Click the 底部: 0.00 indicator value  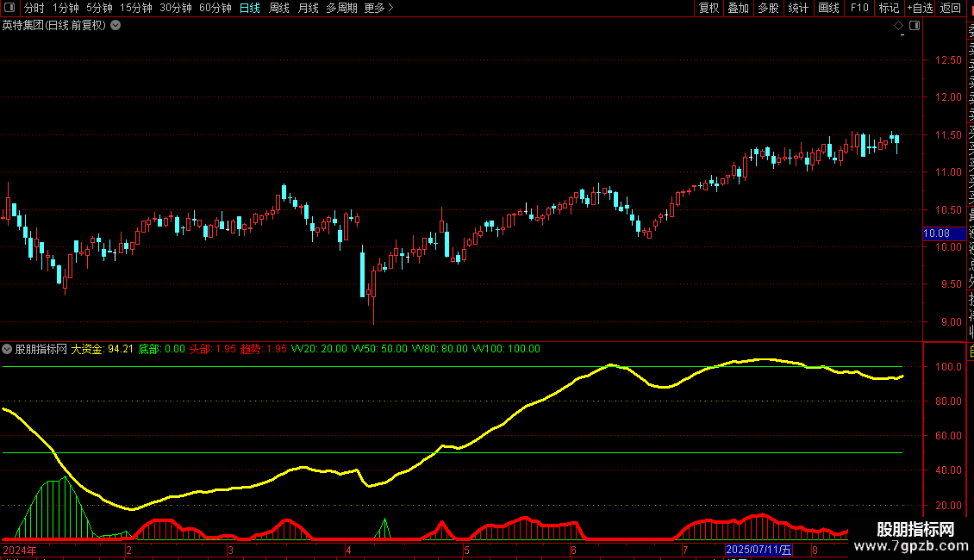click(x=161, y=349)
